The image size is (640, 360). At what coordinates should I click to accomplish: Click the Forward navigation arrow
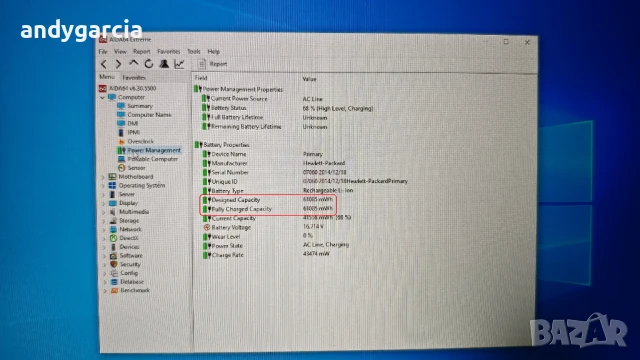pyautogui.click(x=118, y=64)
